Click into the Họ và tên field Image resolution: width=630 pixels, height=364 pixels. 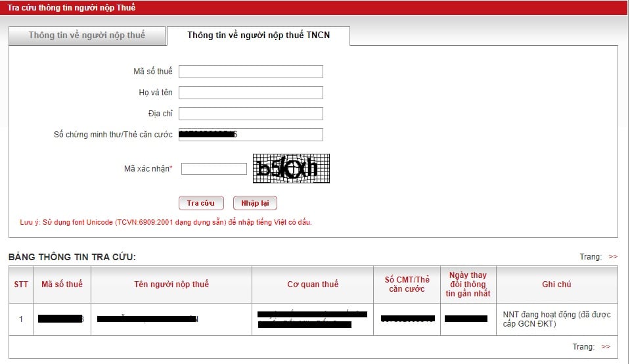coord(251,93)
